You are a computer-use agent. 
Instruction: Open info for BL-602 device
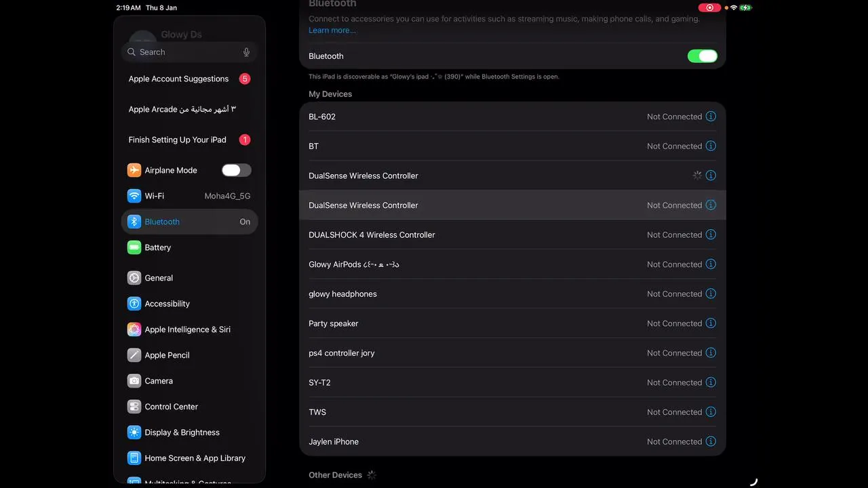click(x=711, y=117)
